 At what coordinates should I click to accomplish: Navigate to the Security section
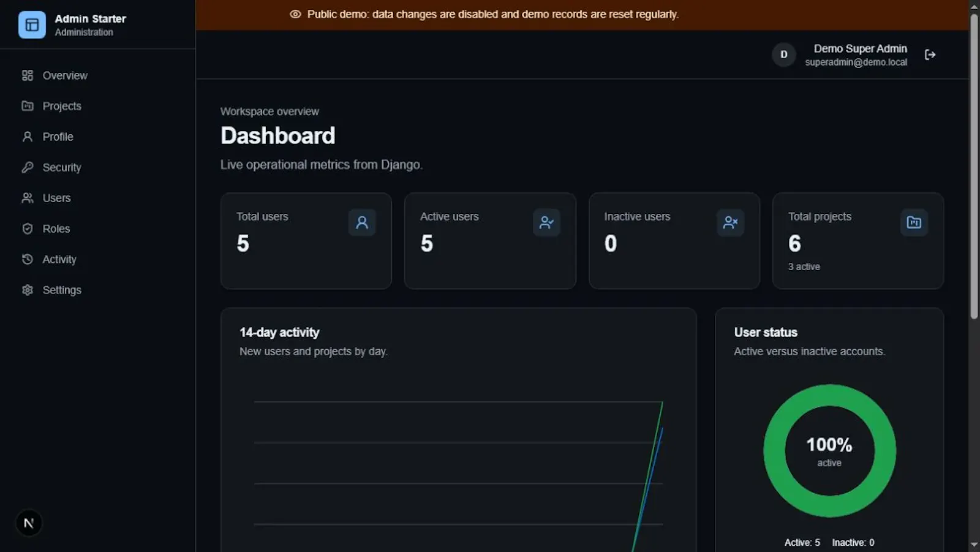97,167
